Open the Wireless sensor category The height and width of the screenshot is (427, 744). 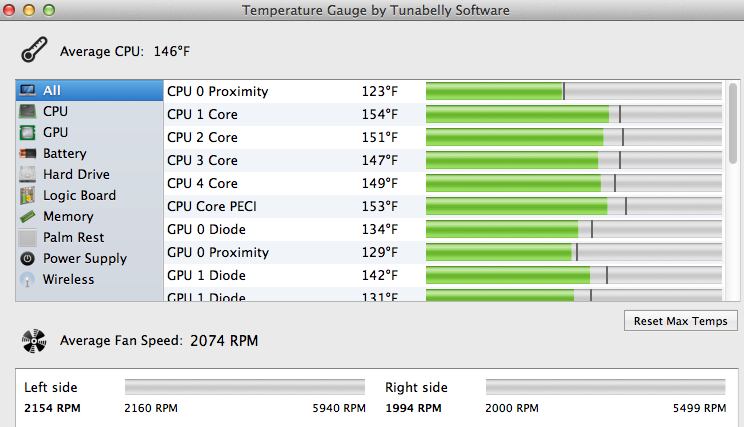tap(89, 279)
